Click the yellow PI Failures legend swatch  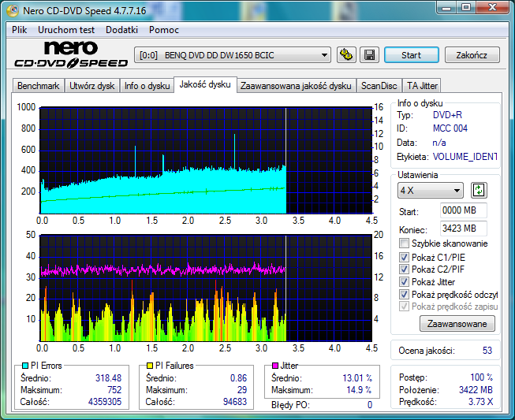tap(149, 366)
